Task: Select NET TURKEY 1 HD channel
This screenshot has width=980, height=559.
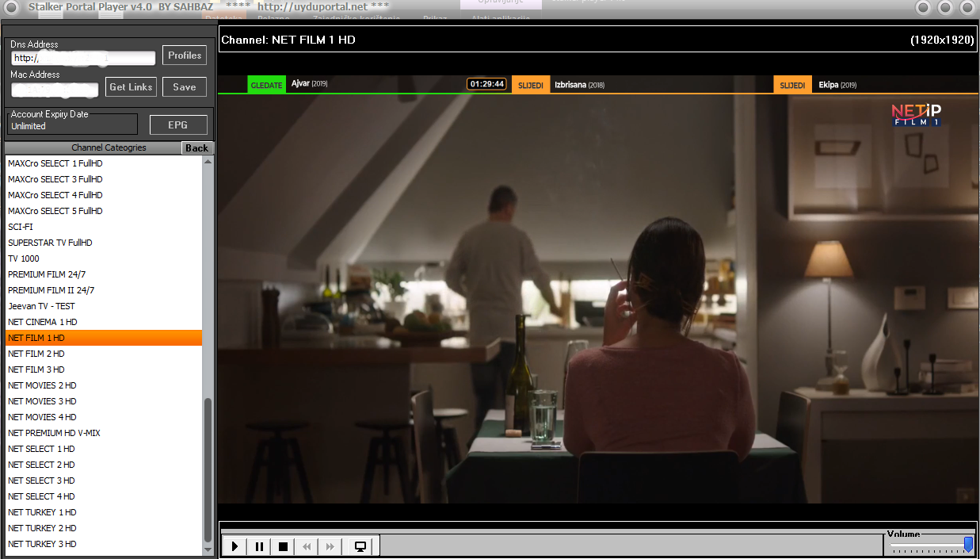Action: 104,512
